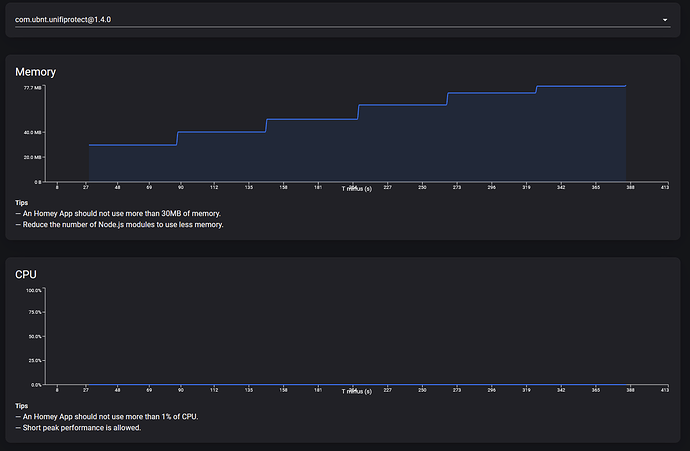Click the 342 tick on CPU time axis
This screenshot has height=451, width=690.
(x=561, y=390)
